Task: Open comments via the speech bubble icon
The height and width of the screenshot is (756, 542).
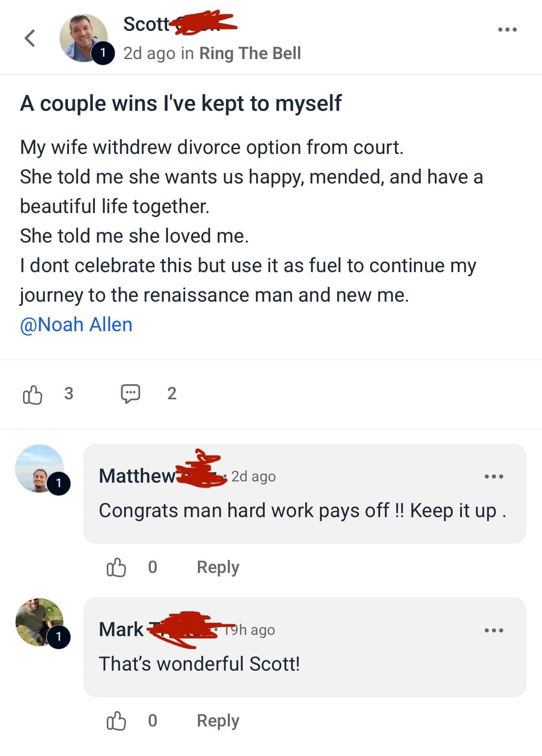Action: point(131,394)
